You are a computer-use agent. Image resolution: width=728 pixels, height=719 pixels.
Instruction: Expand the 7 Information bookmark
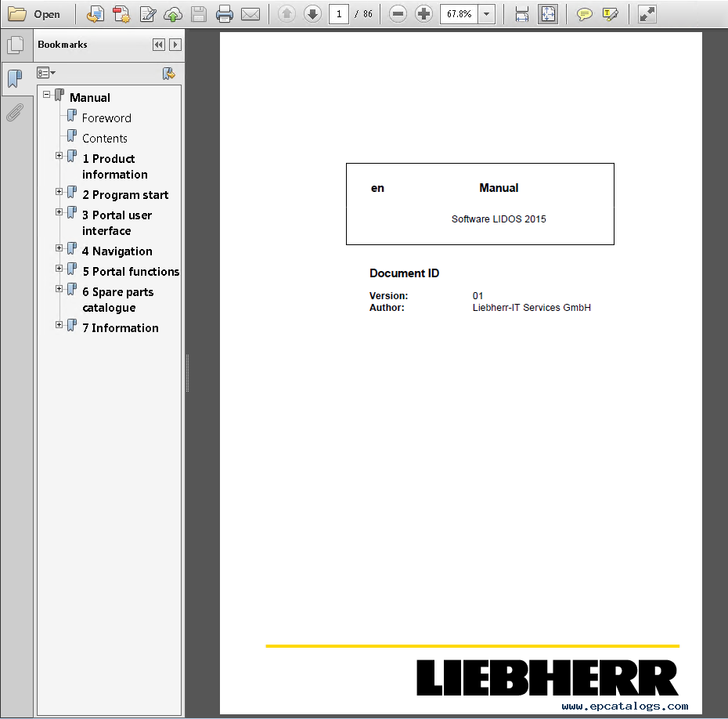coord(59,325)
